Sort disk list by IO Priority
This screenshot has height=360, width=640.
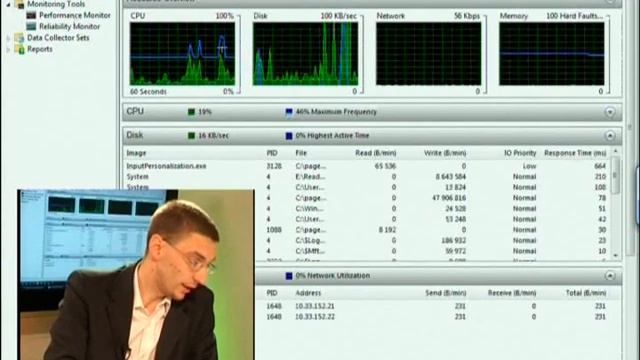pos(520,153)
